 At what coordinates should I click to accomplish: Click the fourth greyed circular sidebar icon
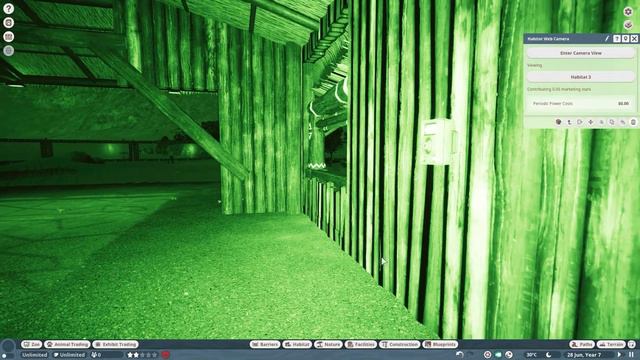[9, 51]
